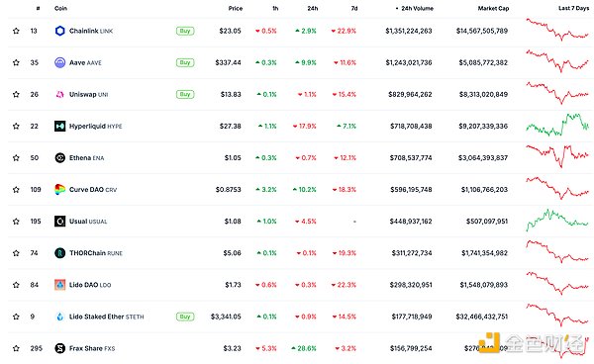Open the Hyperliquid 7-day sparkline chart
The image size is (594, 364).
point(557,125)
